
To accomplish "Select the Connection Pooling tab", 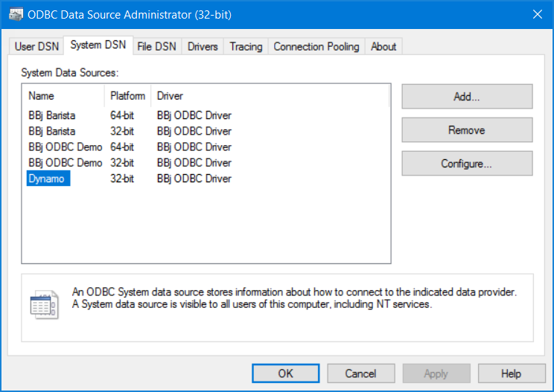I will pyautogui.click(x=316, y=46).
